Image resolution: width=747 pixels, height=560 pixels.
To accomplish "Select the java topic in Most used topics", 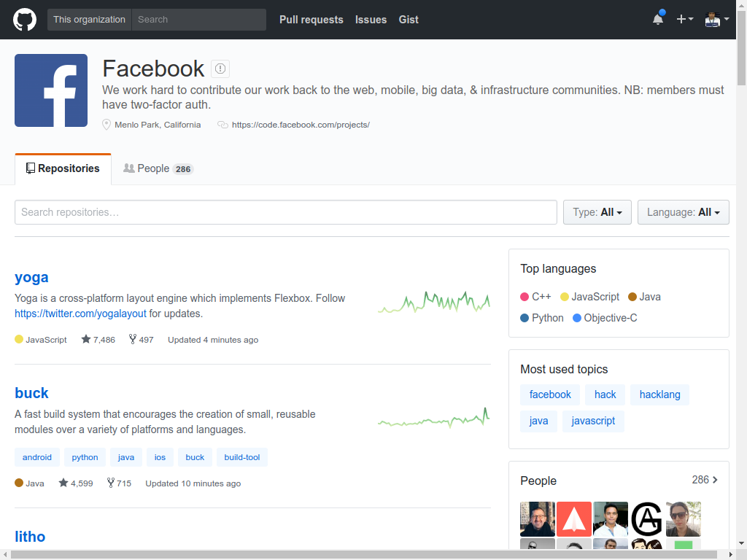I will [538, 421].
